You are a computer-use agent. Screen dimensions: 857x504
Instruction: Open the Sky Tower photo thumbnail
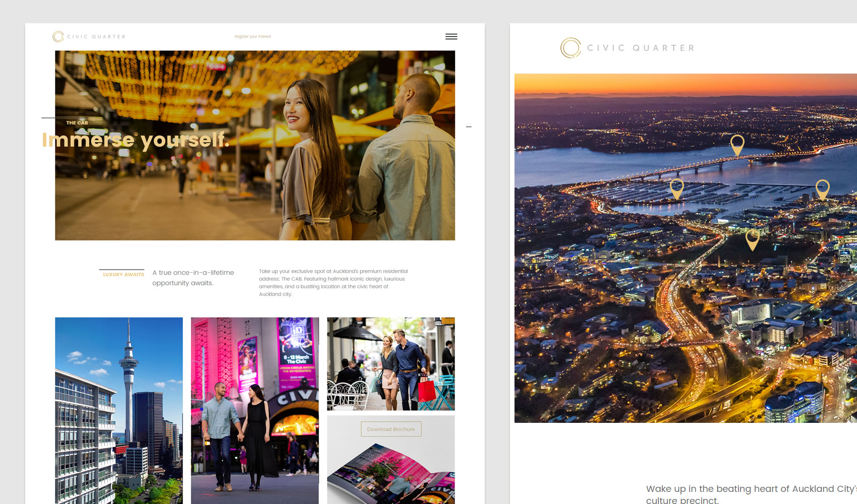tap(119, 410)
